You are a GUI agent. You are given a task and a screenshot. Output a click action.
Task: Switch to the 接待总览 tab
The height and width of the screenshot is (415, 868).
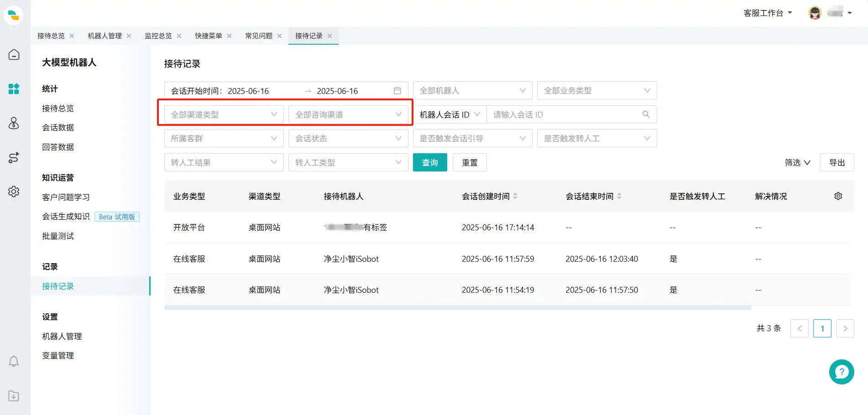(51, 36)
